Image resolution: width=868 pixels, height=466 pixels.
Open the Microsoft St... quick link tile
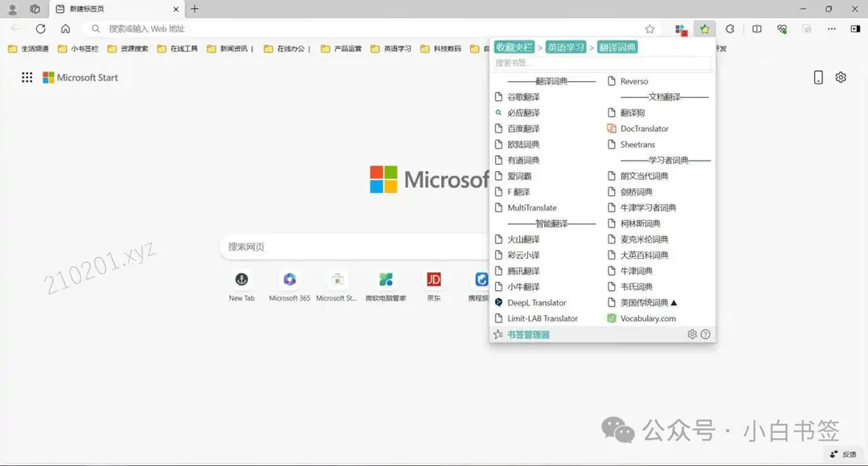pos(337,287)
